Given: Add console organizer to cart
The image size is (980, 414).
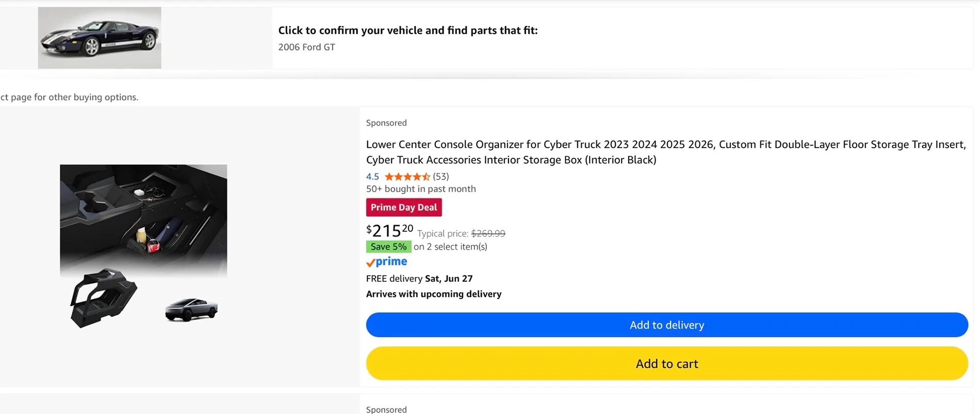Looking at the screenshot, I should point(667,363).
